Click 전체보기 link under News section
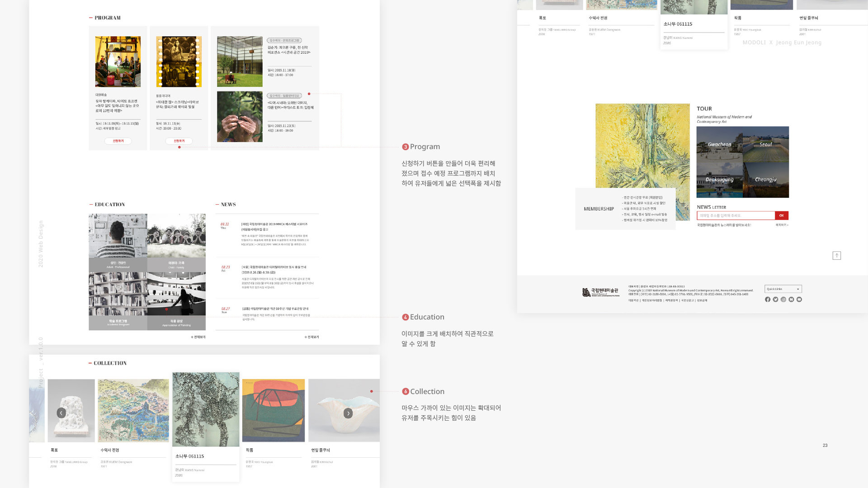Screen dimensions: 868x488 tap(311, 337)
